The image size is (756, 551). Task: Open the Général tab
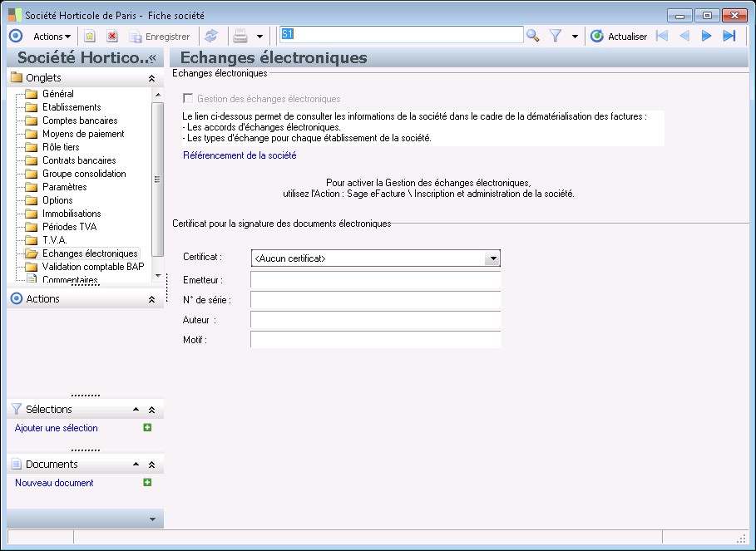point(58,94)
